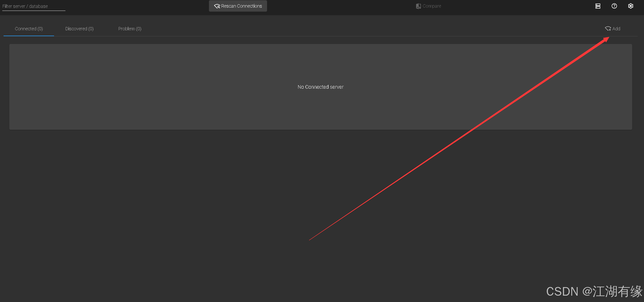Open settings via the gear icon
Screen dimensions: 644x302
(x=631, y=6)
